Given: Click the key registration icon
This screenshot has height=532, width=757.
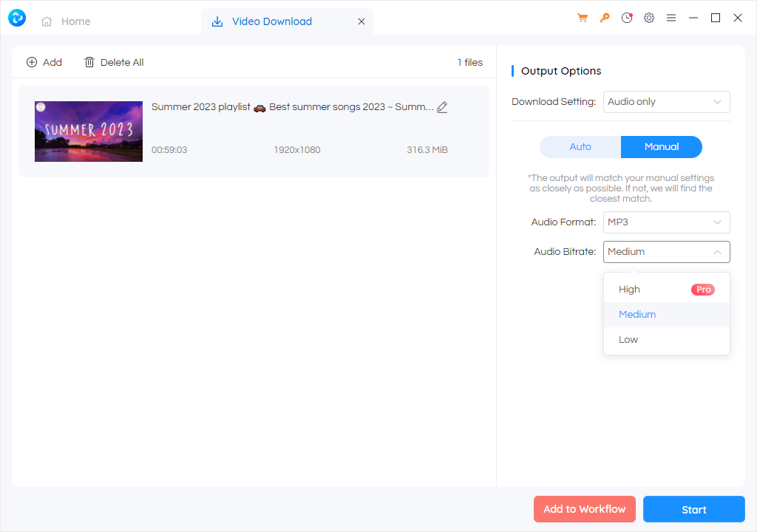Looking at the screenshot, I should 605,18.
